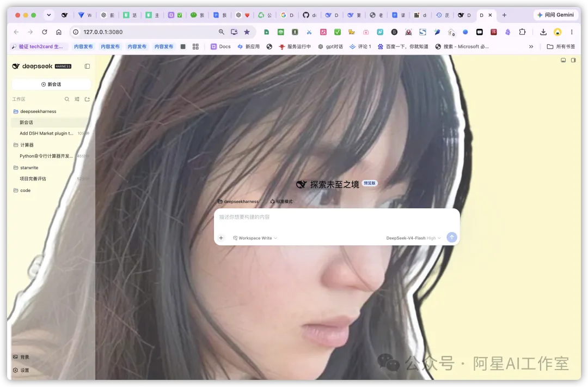The width and height of the screenshot is (588, 387).
Task: Open the starwrite workspace folder
Action: pos(26,168)
